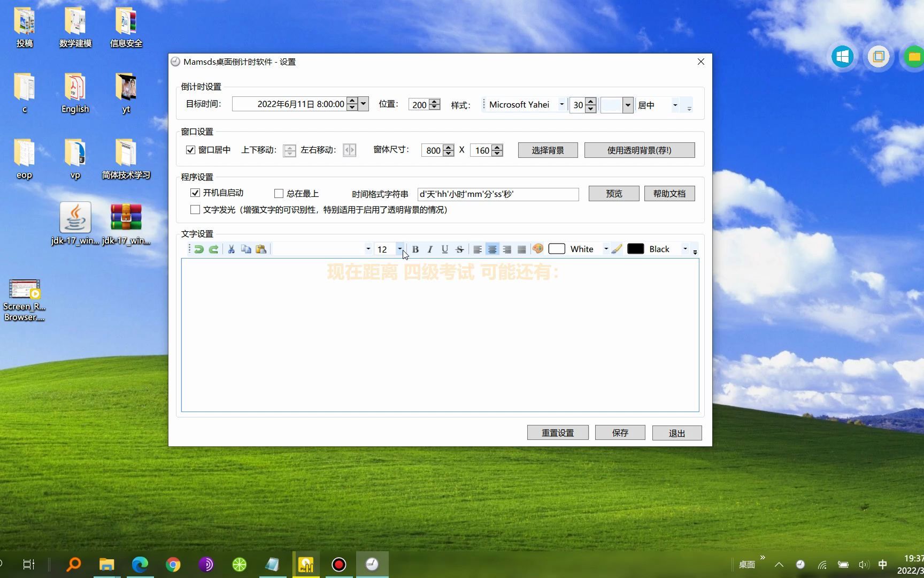This screenshot has height=578, width=924.
Task: Click the volume icon in system tray
Action: (x=864, y=565)
